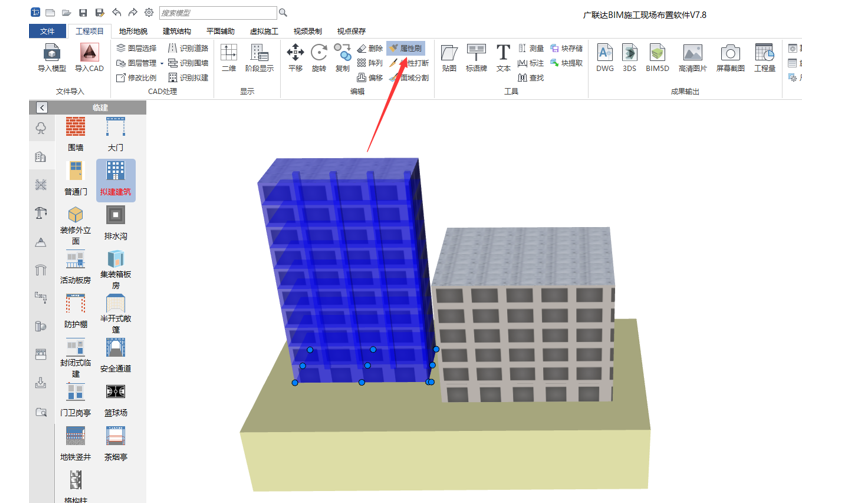Select the 文本 text tool
The image size is (858, 503).
pos(503,57)
